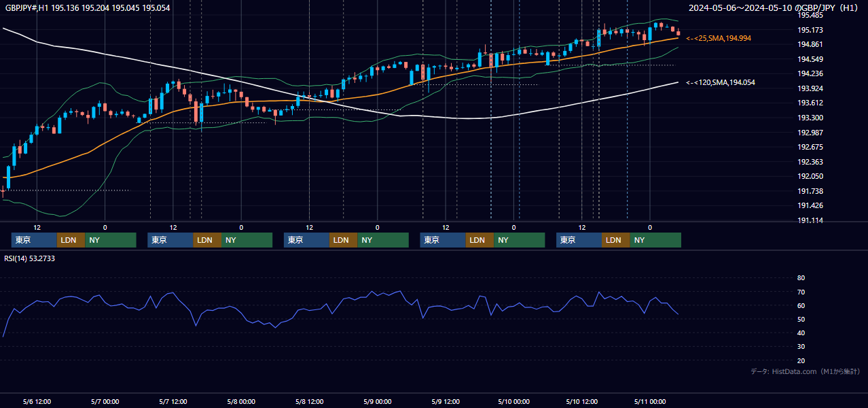Click RSI scale value 40

801,333
